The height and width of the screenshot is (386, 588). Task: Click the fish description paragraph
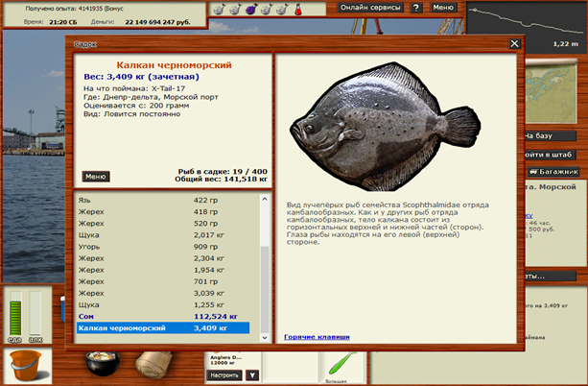coord(388,224)
